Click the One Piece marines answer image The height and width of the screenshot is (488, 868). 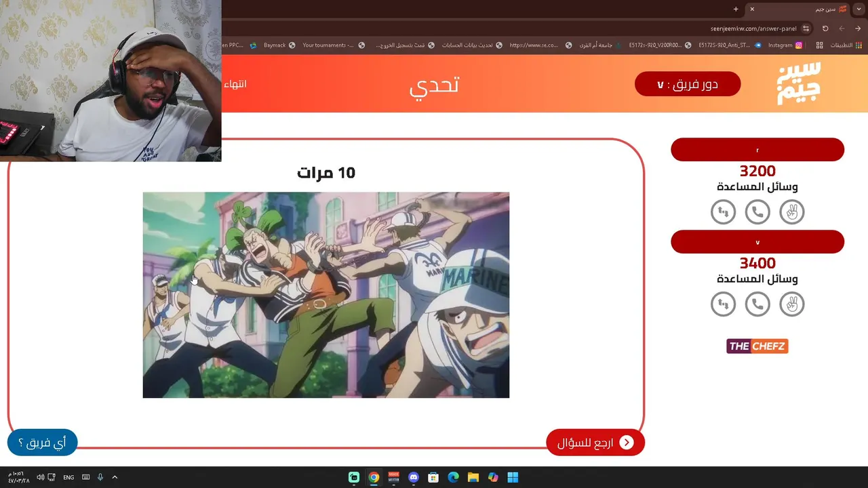click(x=325, y=295)
